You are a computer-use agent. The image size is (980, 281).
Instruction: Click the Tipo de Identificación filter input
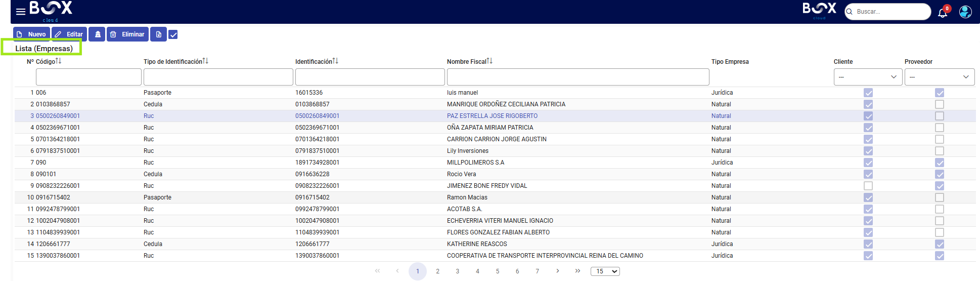click(x=218, y=77)
